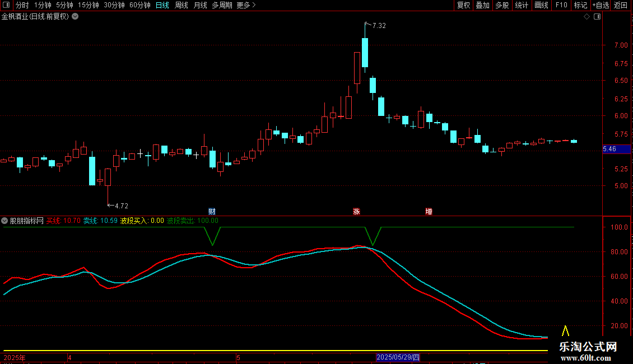Click the 股朋指标网 indicator name

27,221
